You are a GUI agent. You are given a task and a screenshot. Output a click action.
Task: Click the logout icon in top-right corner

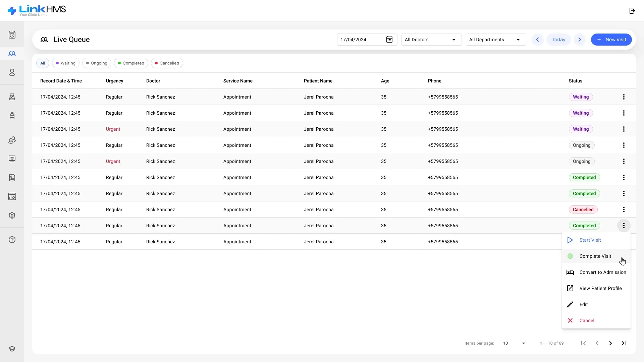coord(632,11)
